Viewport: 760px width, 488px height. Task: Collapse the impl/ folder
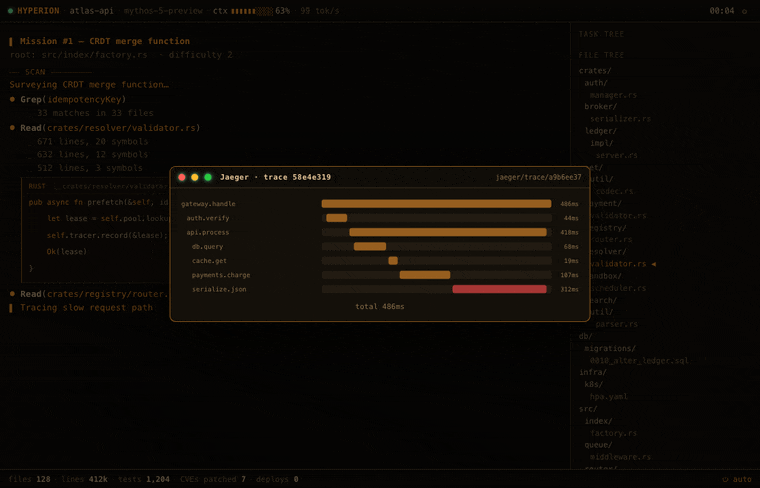point(602,143)
